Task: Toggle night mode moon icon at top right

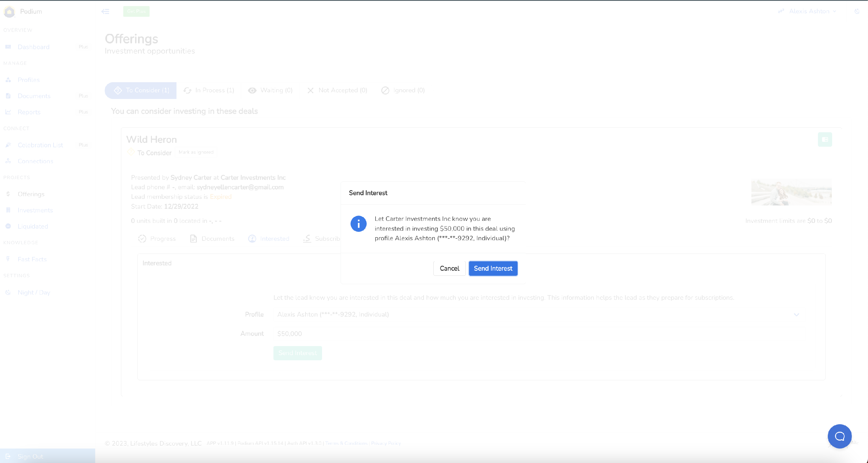Action: point(857,12)
